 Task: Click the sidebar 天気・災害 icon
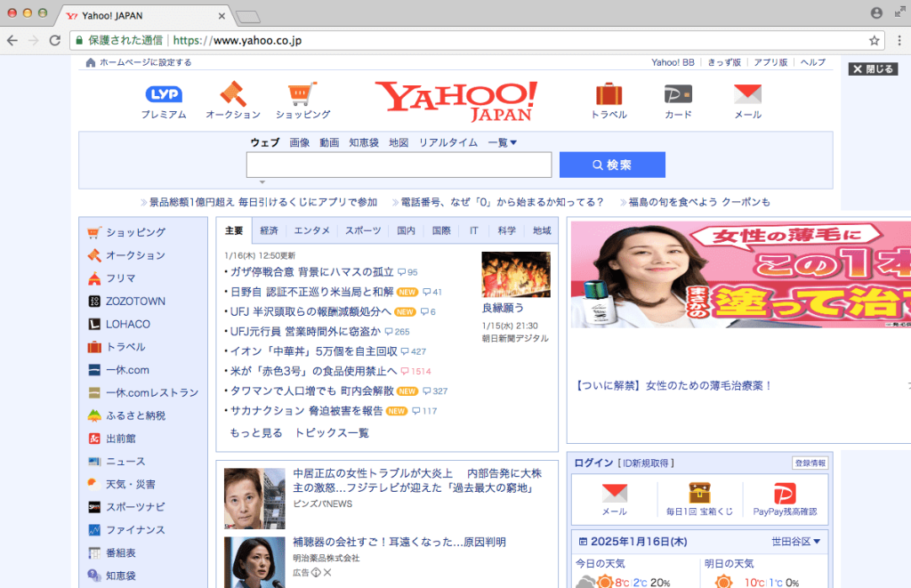pos(94,484)
